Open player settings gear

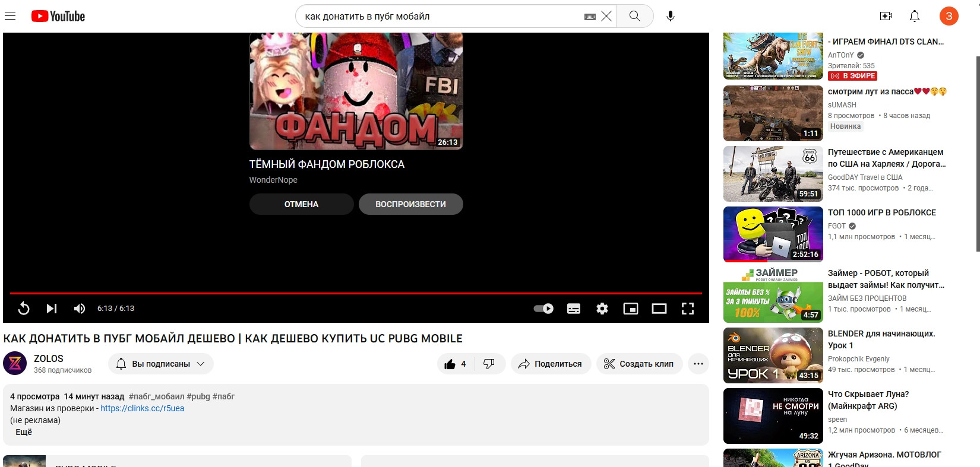(x=602, y=308)
